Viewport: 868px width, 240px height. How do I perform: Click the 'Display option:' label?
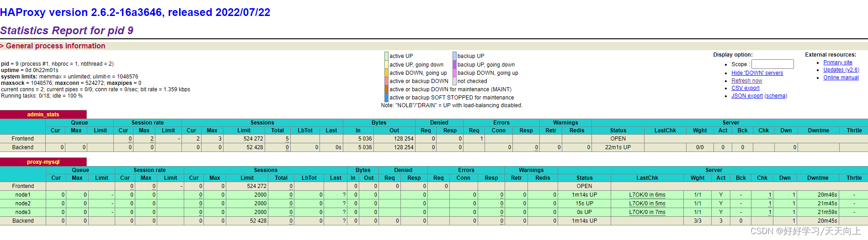pyautogui.click(x=733, y=55)
